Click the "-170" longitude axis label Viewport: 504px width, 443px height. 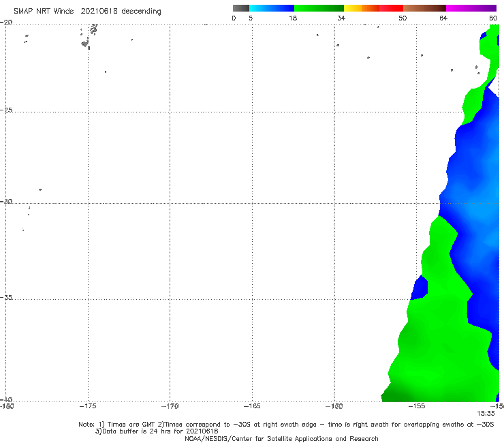tap(170, 406)
